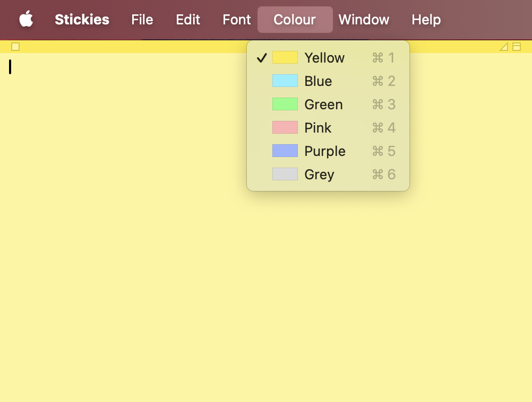The height and width of the screenshot is (402, 532).
Task: Open the Stickies application menu
Action: [x=82, y=20]
